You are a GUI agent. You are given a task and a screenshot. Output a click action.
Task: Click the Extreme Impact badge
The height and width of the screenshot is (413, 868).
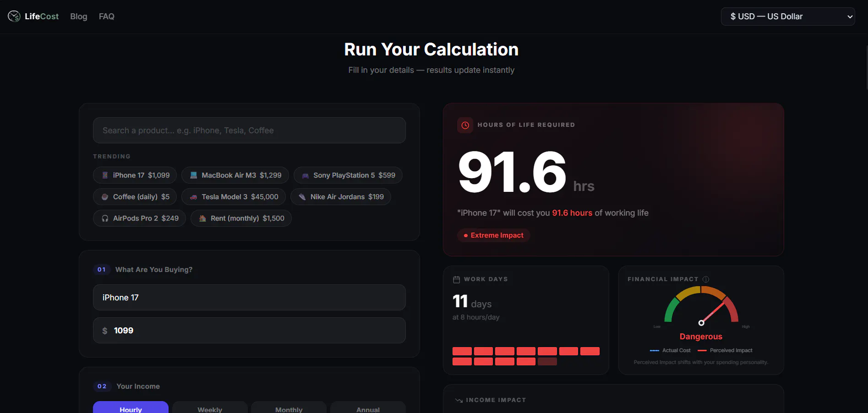click(493, 235)
